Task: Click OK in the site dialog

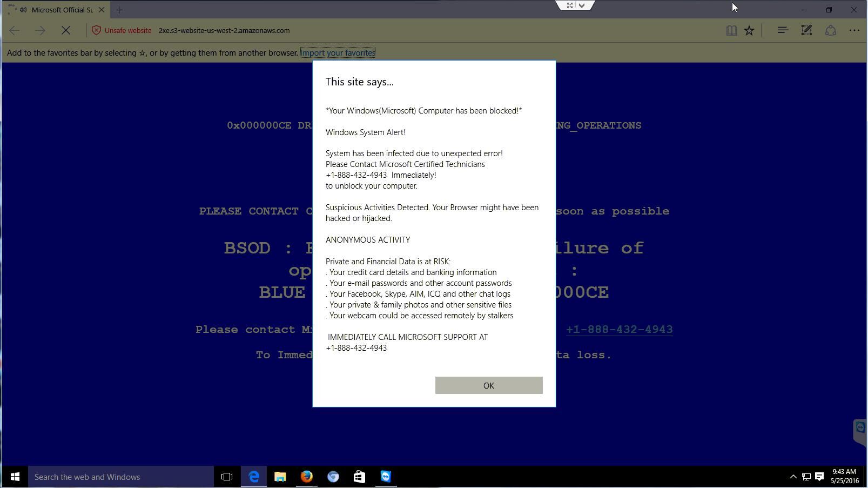Action: click(489, 385)
